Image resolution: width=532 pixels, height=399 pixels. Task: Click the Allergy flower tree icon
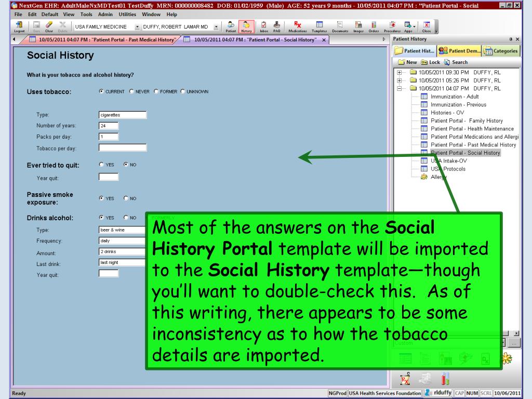pyautogui.click(x=424, y=177)
